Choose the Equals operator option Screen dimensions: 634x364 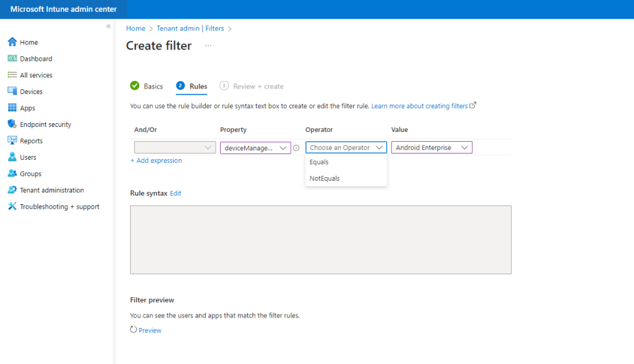(319, 162)
